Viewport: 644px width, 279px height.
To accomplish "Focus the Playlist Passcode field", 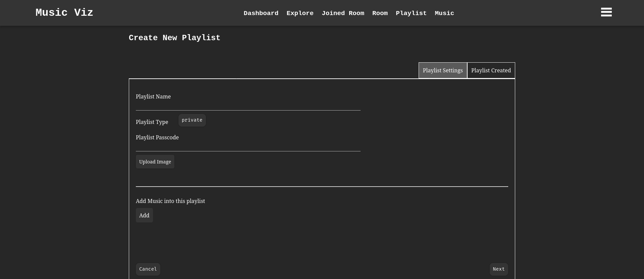I will click(x=248, y=147).
